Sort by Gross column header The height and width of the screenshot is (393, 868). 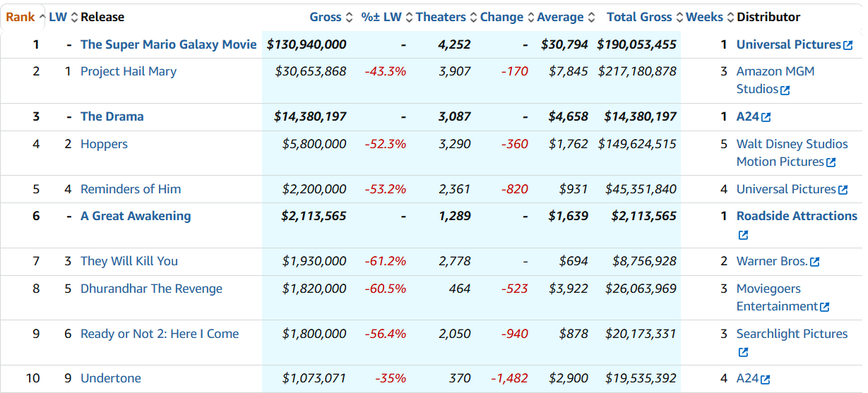coord(326,17)
